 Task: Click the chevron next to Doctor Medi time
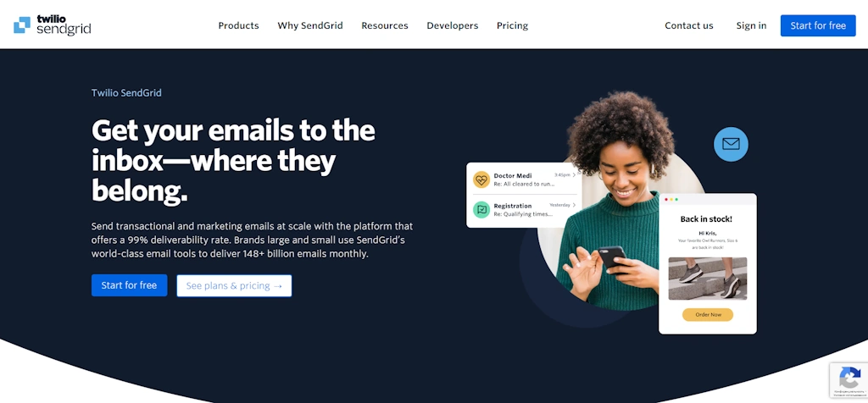point(574,174)
